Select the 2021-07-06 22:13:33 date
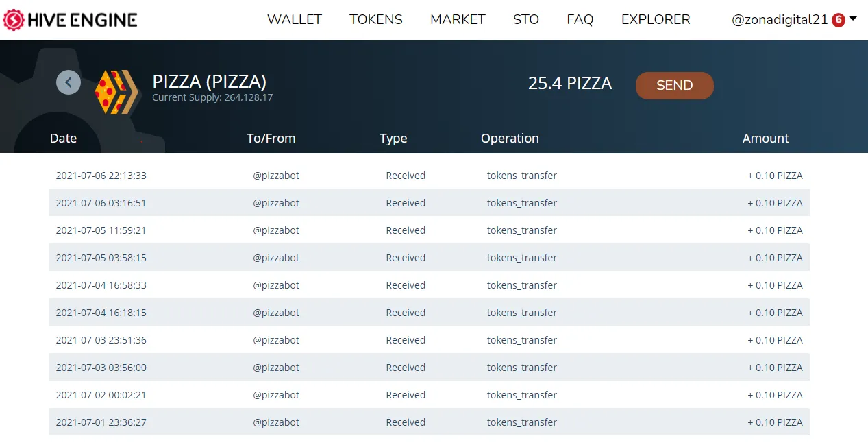 click(101, 176)
